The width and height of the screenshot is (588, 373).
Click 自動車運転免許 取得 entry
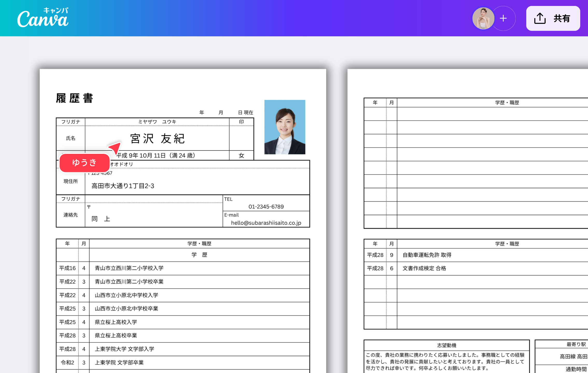[427, 255]
